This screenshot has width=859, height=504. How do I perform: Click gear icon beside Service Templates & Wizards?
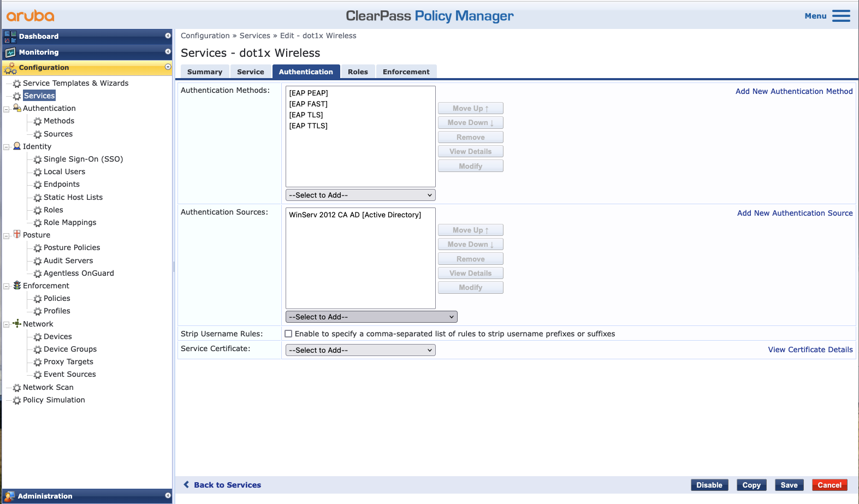(17, 84)
